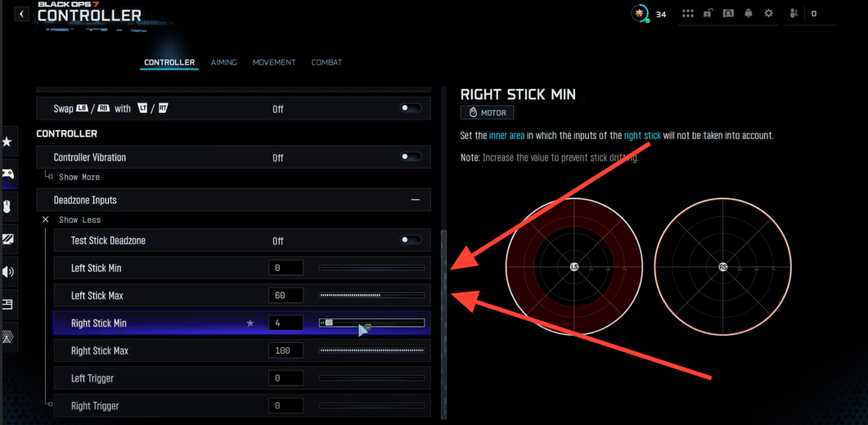Open the Network antenna sidebar tab
This screenshot has height=425, width=868.
(x=7, y=337)
